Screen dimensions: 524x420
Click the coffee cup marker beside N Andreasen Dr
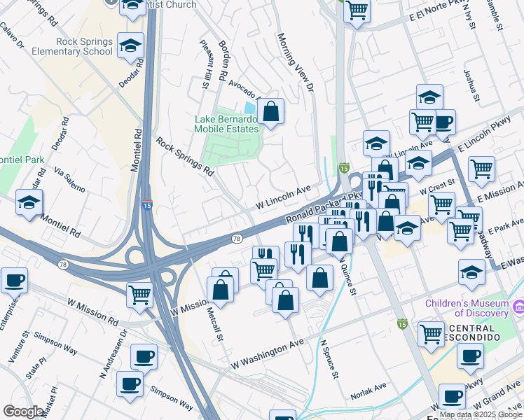(x=144, y=358)
